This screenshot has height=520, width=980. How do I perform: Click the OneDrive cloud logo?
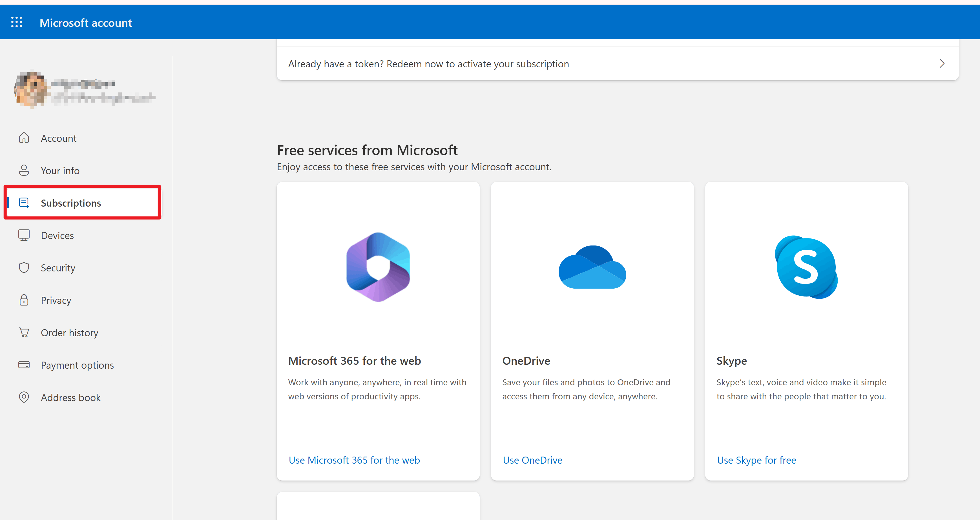tap(592, 267)
